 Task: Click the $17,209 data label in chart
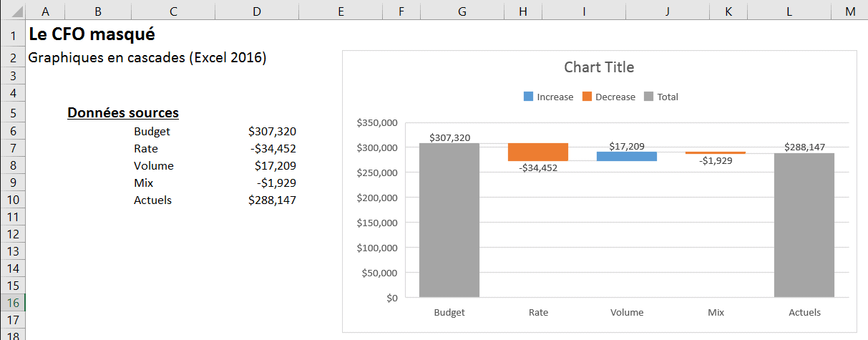click(x=627, y=146)
